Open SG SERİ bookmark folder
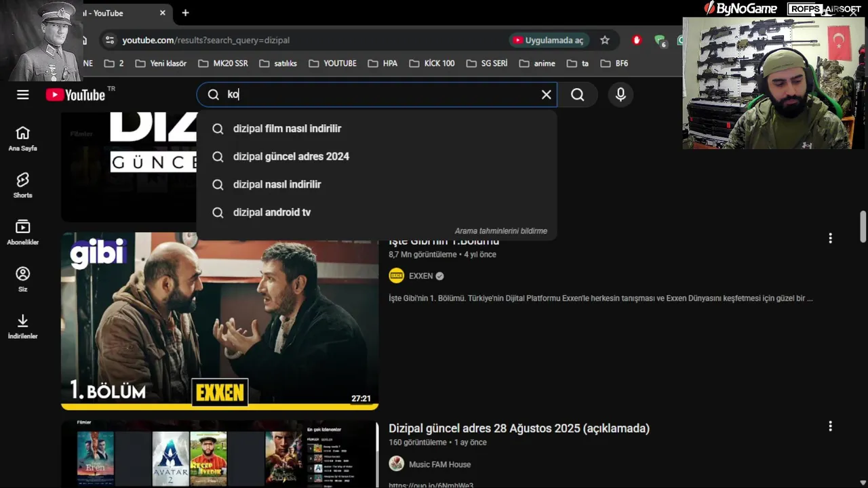This screenshot has width=868, height=488. 487,63
